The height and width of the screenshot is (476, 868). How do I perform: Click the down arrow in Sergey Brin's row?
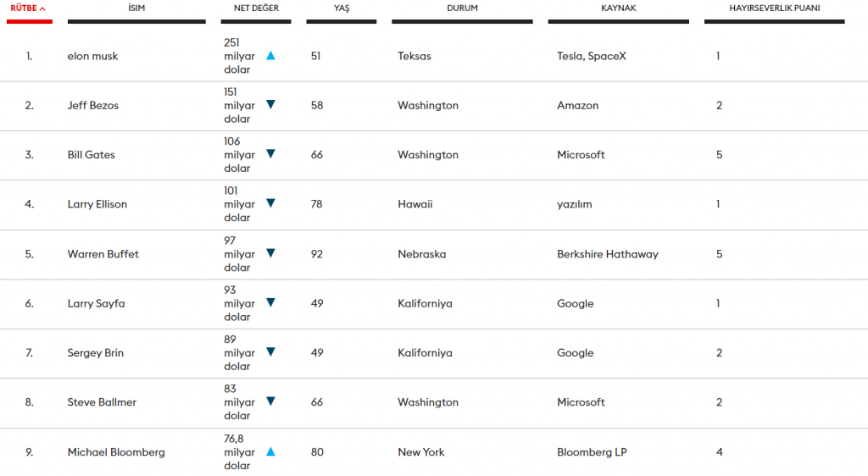pyautogui.click(x=270, y=351)
